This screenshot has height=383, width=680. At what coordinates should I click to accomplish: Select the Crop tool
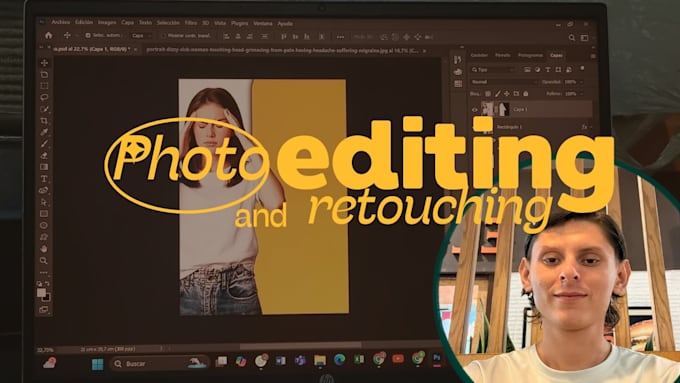click(x=44, y=121)
